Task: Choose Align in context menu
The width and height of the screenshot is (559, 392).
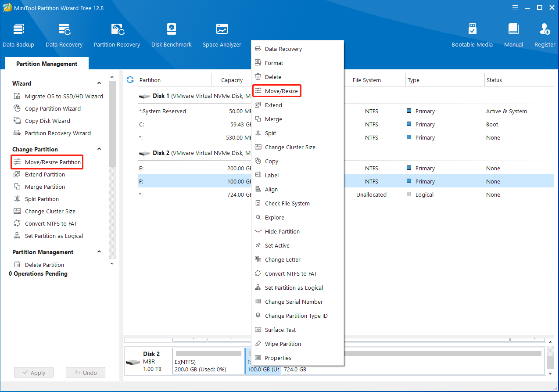Action: pos(297,189)
